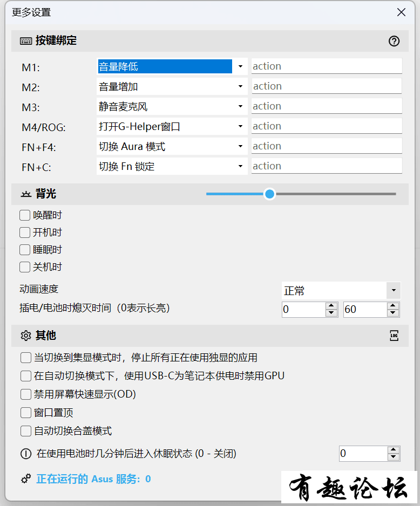Decrease hibernate minutes with down arrow

click(393, 457)
